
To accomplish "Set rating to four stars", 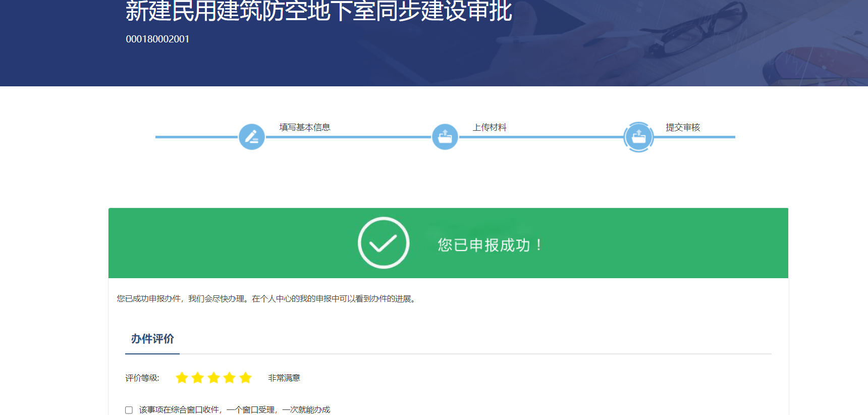I will pyautogui.click(x=230, y=378).
